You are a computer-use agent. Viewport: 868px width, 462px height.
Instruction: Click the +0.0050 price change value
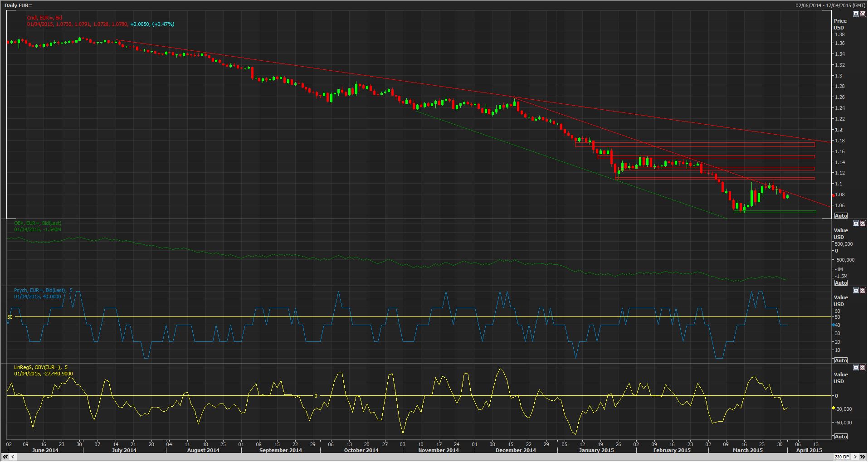point(140,24)
